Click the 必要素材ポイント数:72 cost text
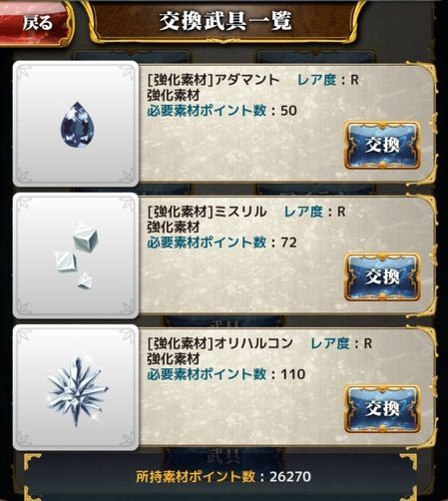 pyautogui.click(x=222, y=243)
